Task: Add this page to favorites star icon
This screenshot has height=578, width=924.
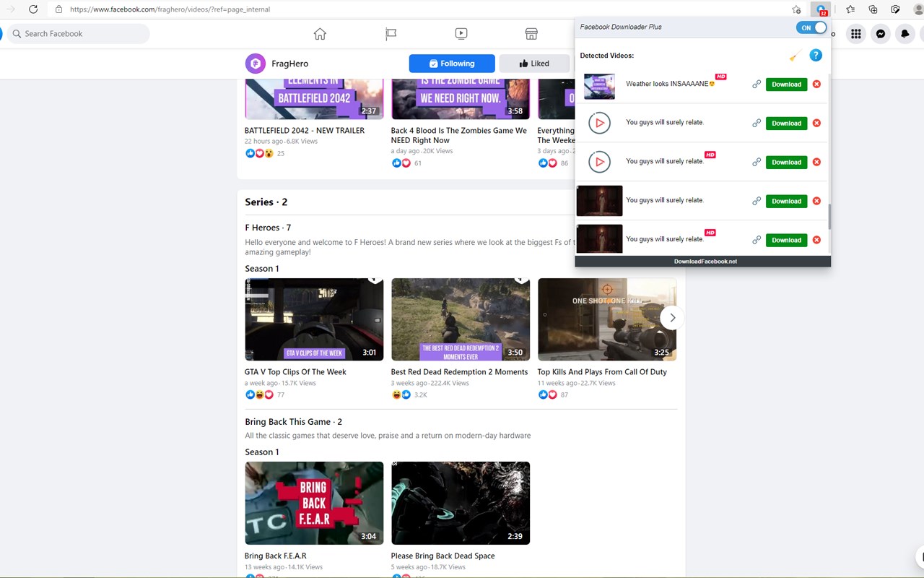Action: 796,9
